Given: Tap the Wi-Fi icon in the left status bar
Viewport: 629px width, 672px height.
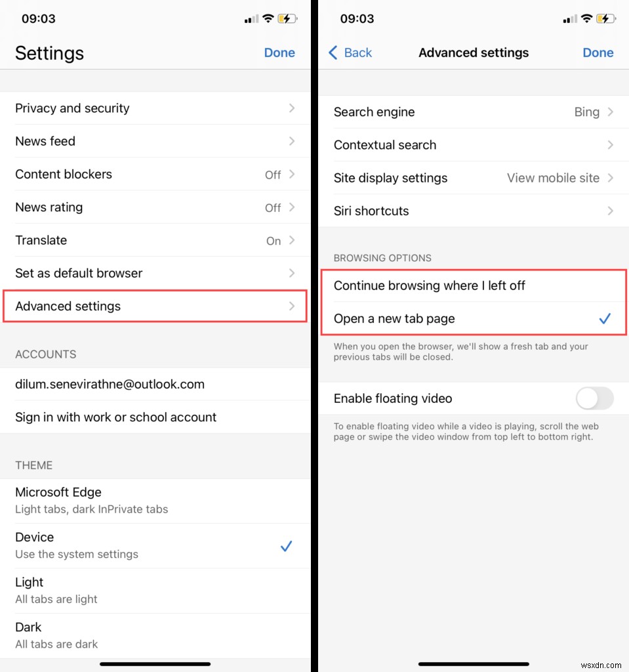Looking at the screenshot, I should [268, 18].
